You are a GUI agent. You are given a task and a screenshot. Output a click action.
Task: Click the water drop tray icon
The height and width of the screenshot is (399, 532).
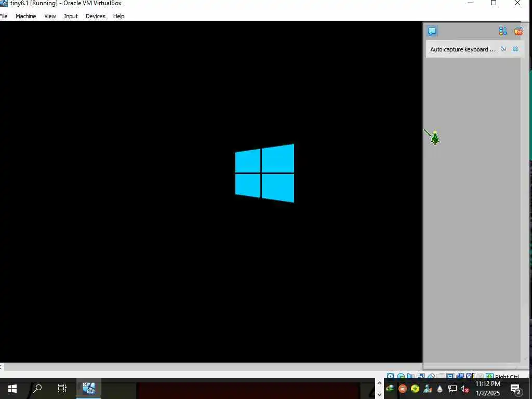coord(440,389)
